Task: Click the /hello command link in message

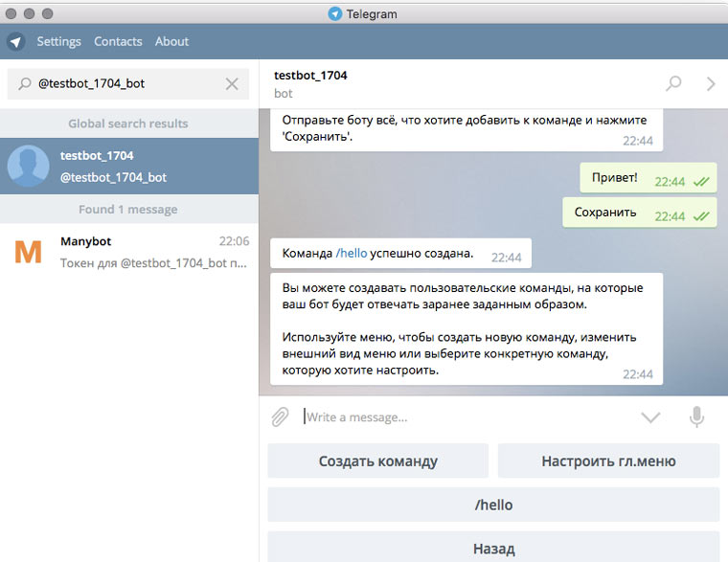Action: point(351,254)
